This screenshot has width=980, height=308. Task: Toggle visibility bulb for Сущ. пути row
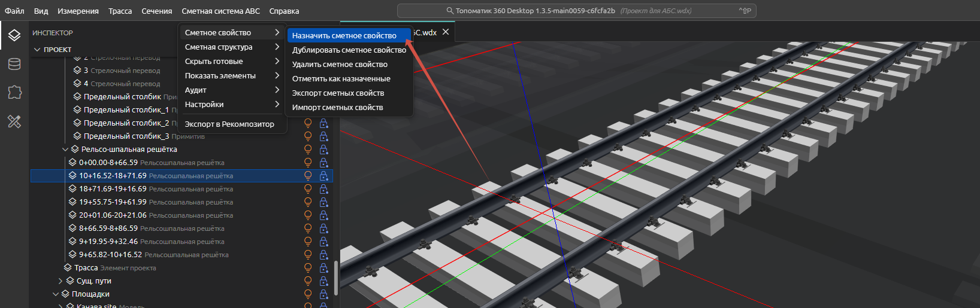coord(308,281)
